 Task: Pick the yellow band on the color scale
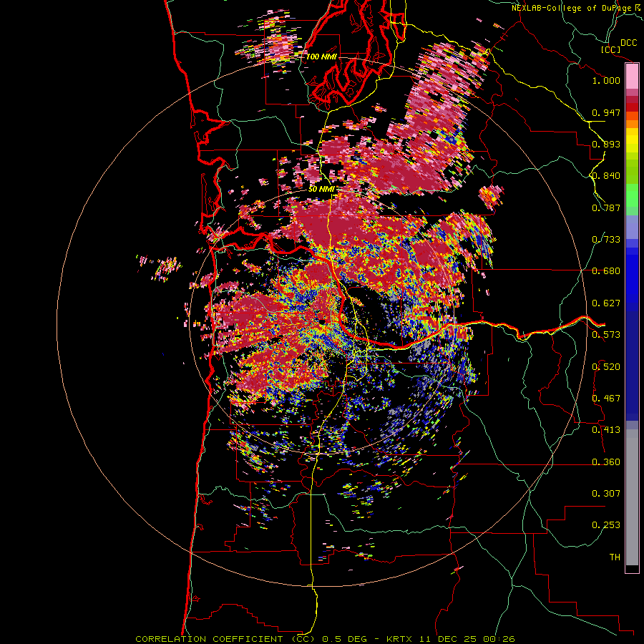point(632,140)
